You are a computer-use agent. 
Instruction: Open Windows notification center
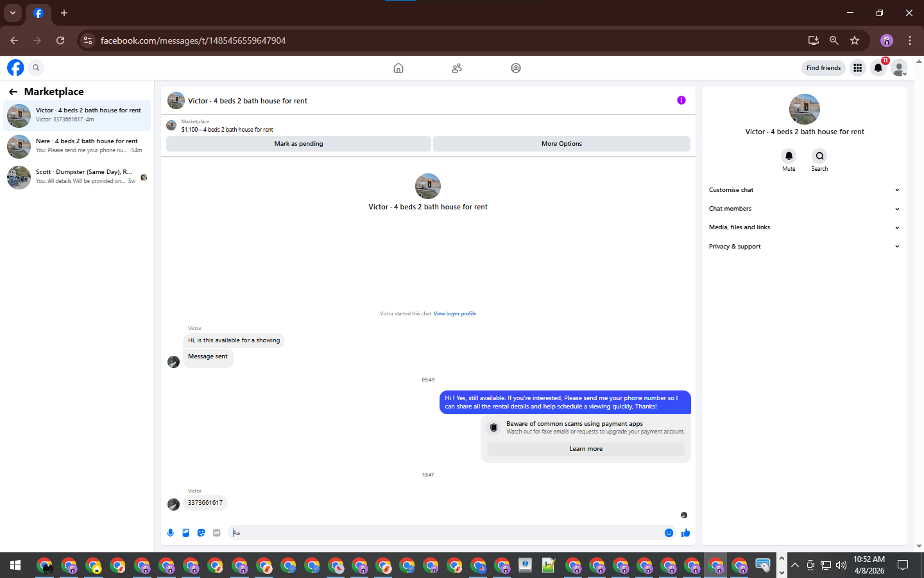click(x=903, y=565)
